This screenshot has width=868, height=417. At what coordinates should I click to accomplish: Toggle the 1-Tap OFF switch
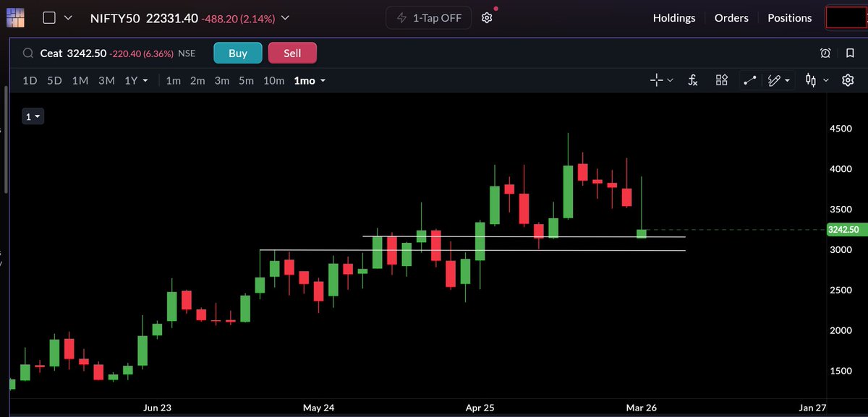tap(429, 18)
